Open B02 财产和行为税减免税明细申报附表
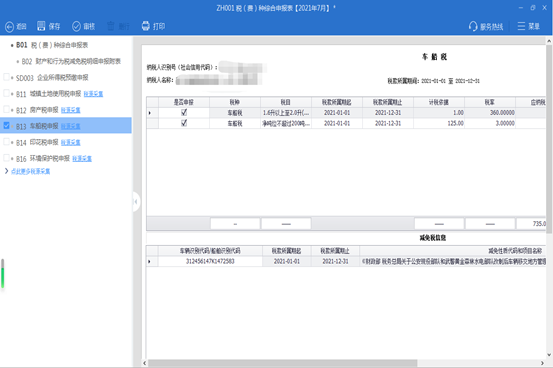Viewport: 553px width, 368px height. (x=71, y=61)
